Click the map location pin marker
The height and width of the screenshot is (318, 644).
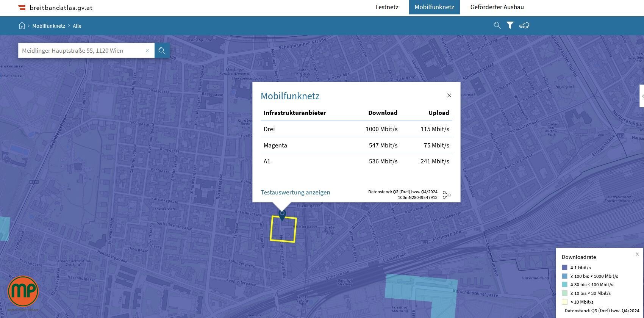(x=282, y=215)
